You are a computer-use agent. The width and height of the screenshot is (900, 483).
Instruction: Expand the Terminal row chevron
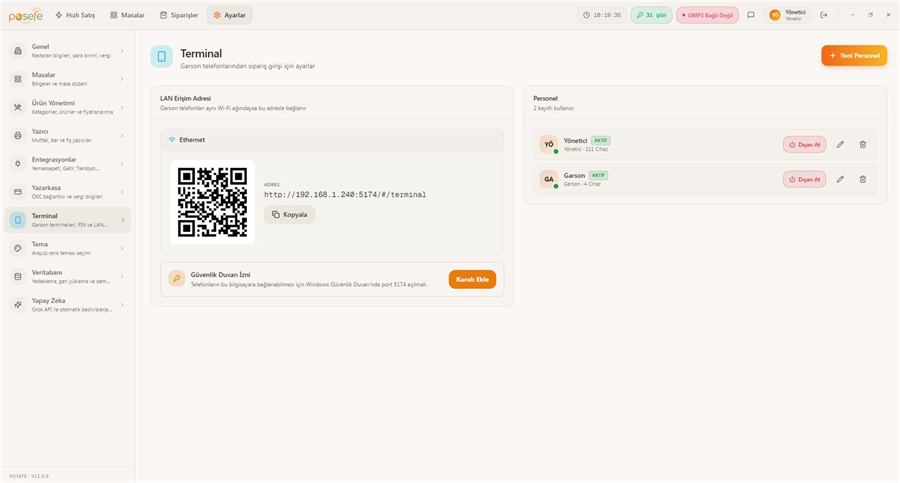[x=122, y=220]
